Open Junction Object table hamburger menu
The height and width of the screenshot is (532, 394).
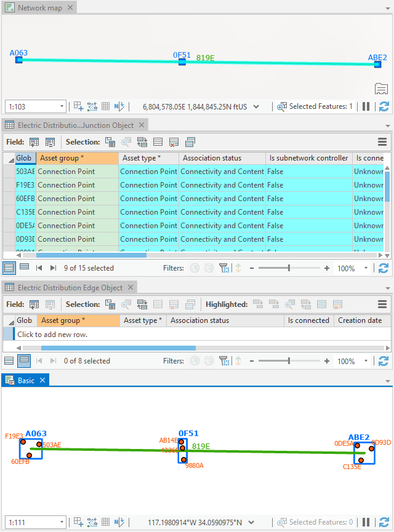382,142
